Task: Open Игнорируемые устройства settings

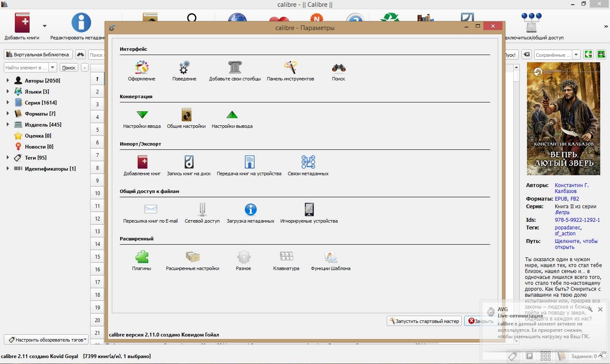Action: tap(309, 213)
